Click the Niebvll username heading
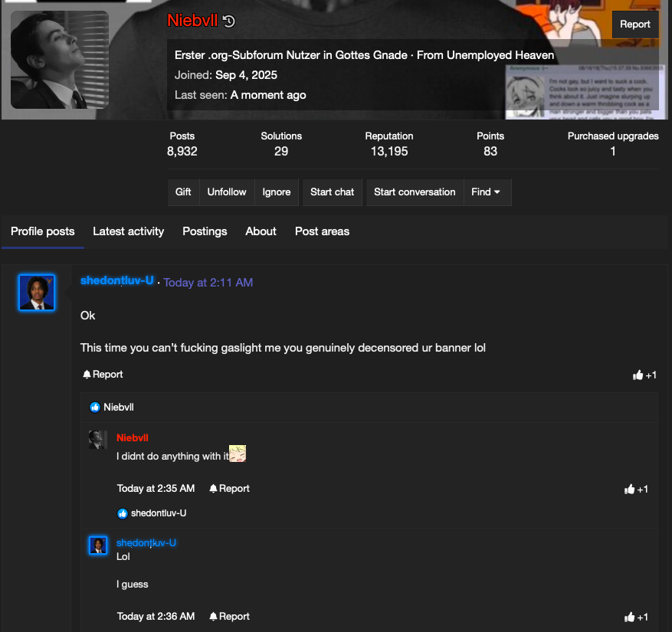The height and width of the screenshot is (632, 672). [192, 20]
